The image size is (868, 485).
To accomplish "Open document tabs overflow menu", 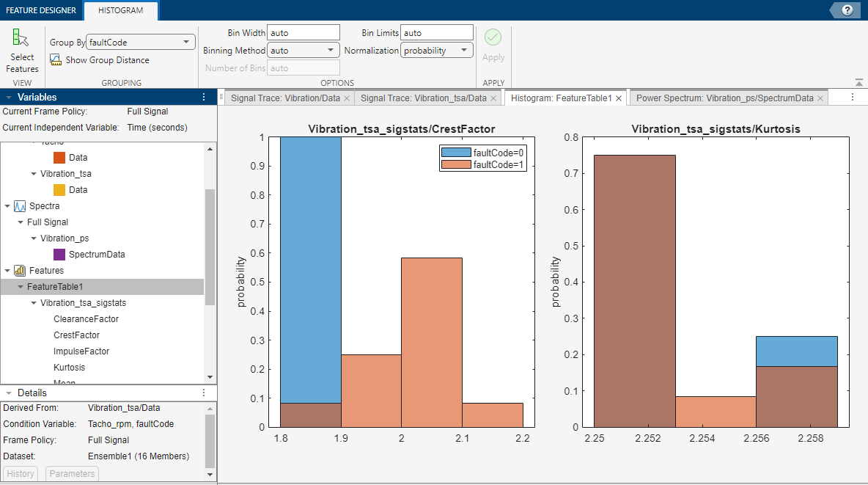I will point(853,97).
